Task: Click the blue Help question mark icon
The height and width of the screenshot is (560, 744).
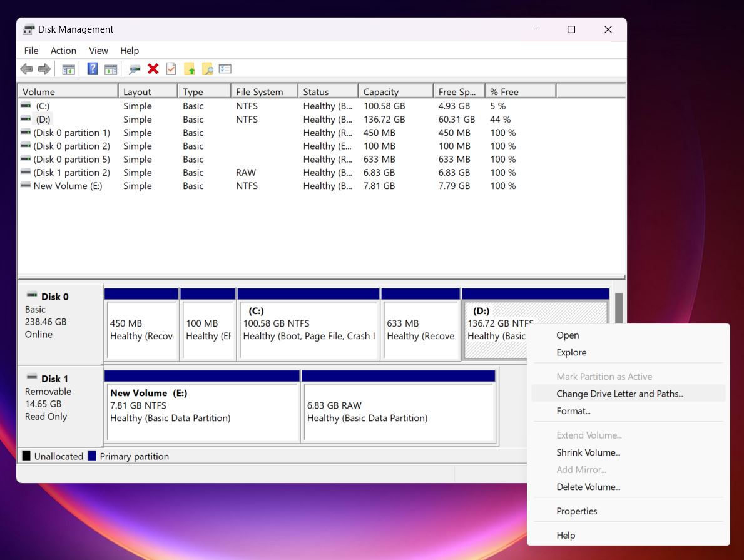Action: [x=93, y=69]
